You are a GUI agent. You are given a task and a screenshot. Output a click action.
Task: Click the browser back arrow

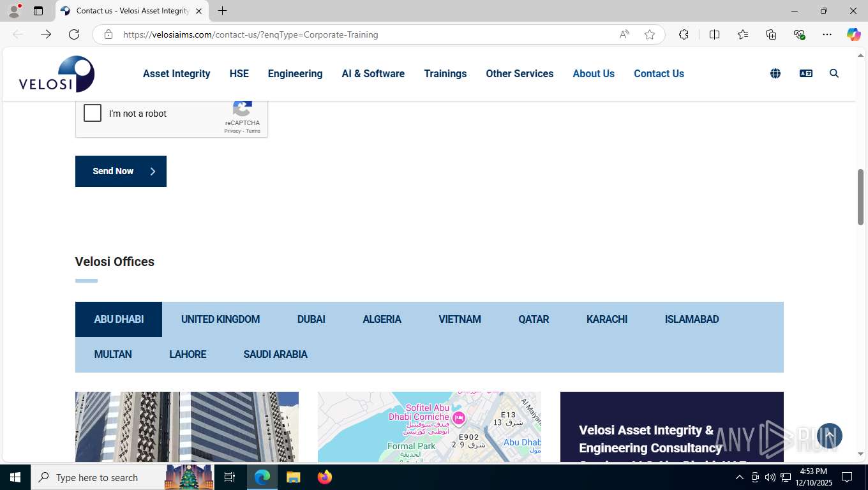[x=18, y=34]
